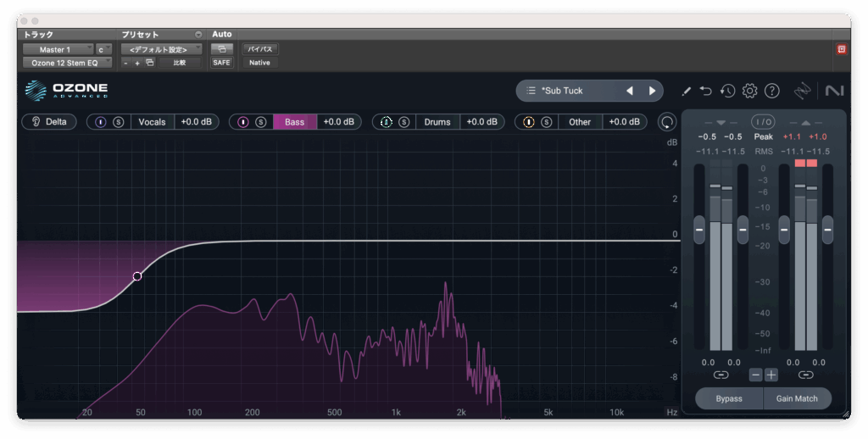Open the デフォルト設定 preset dropdown
Image resolution: width=868 pixels, height=439 pixels.
point(160,49)
